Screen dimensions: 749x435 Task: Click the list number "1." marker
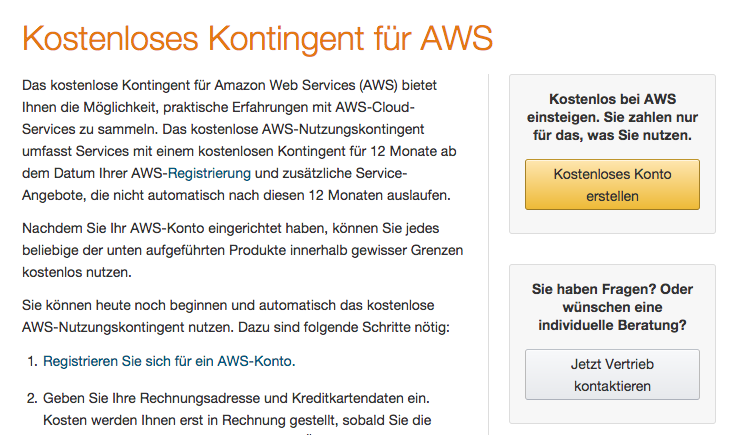(29, 361)
